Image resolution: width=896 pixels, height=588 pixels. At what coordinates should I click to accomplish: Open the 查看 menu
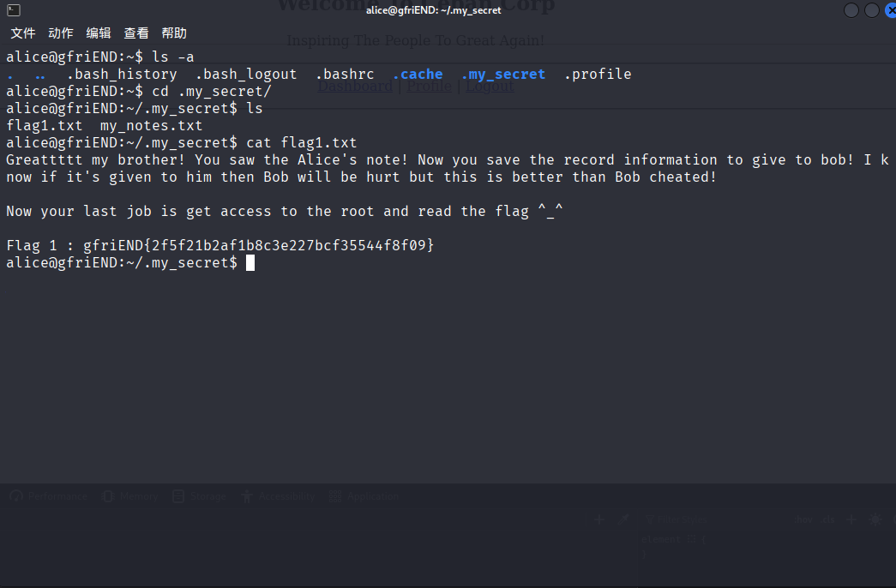pyautogui.click(x=136, y=33)
